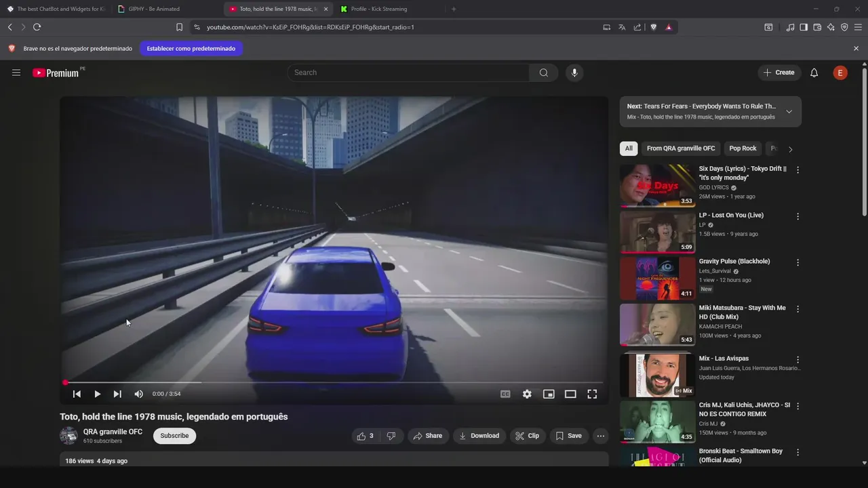Viewport: 868px width, 488px height.
Task: Click the Brave Shields lion icon
Action: pos(654,27)
